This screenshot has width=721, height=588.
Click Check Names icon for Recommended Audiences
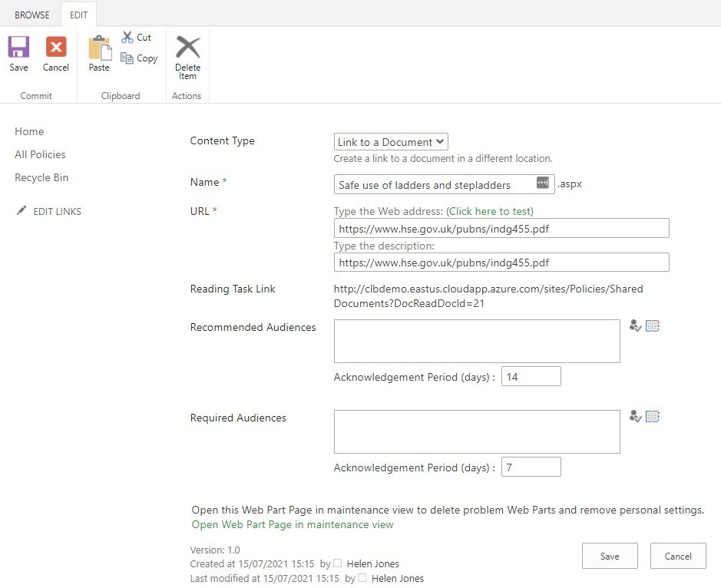pyautogui.click(x=634, y=325)
